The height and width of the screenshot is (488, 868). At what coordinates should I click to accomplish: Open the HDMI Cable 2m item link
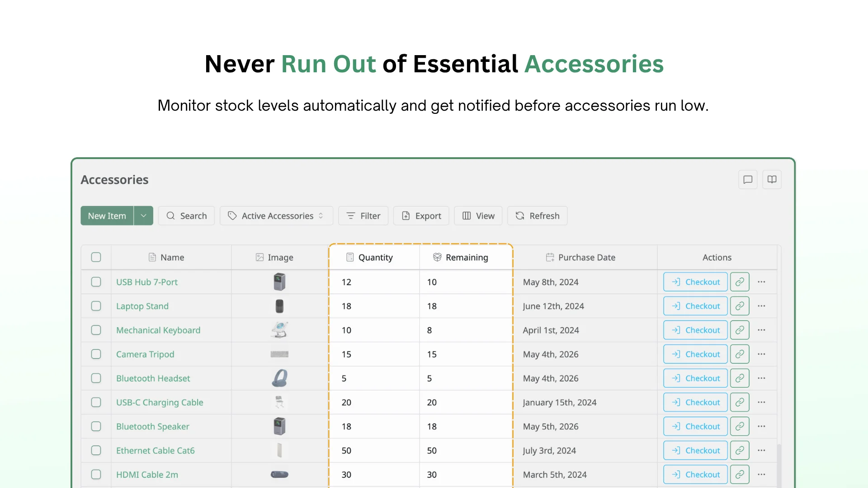147,474
